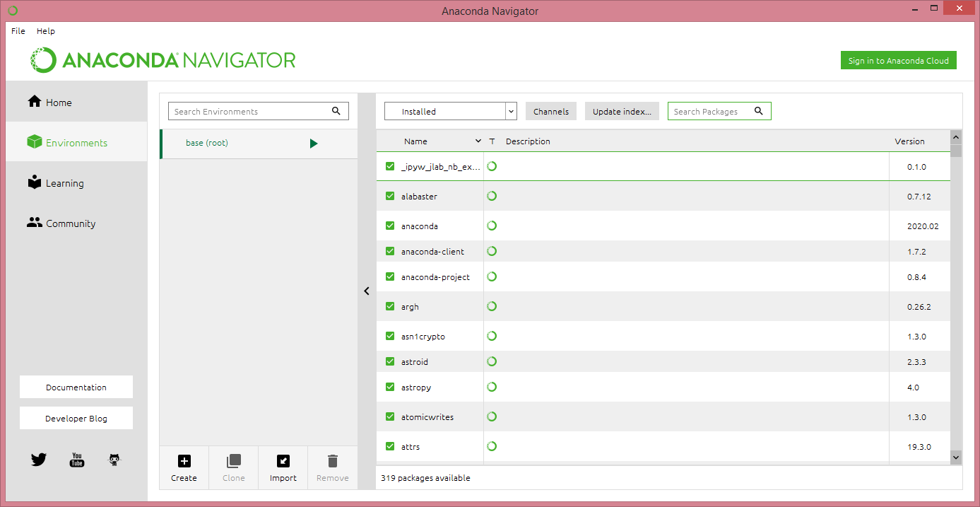Switch to the Learning tab
Screen dimensions: 980x507
[x=76, y=182]
